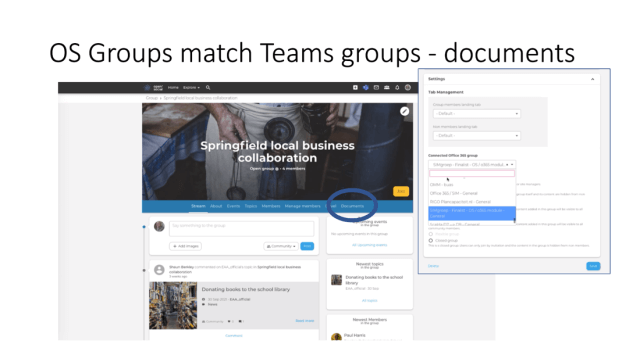This screenshot has width=640, height=362.
Task: Open the Members tab
Action: 271,206
